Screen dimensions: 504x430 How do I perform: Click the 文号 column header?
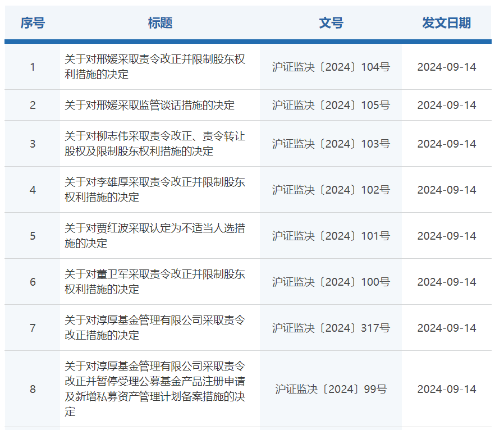pos(331,23)
